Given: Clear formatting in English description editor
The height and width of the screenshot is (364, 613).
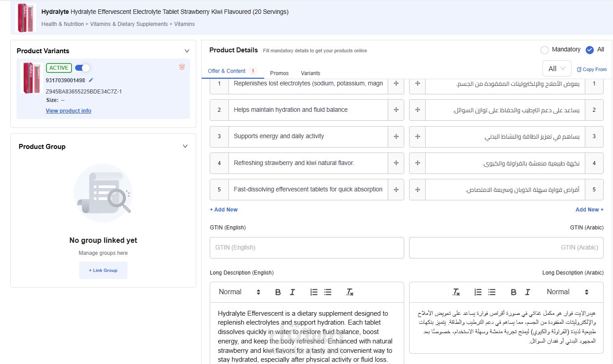Looking at the screenshot, I should (350, 292).
